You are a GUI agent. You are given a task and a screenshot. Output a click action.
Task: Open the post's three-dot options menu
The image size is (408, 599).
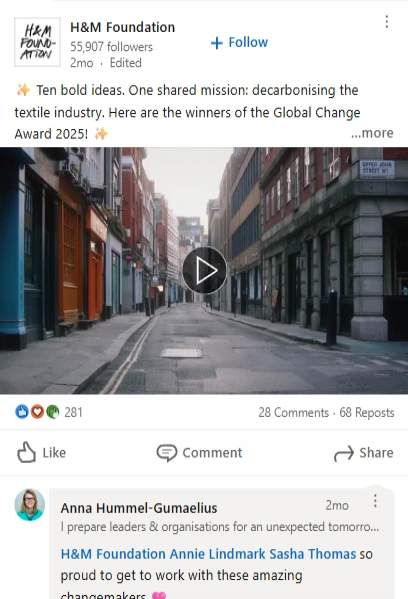(x=387, y=22)
